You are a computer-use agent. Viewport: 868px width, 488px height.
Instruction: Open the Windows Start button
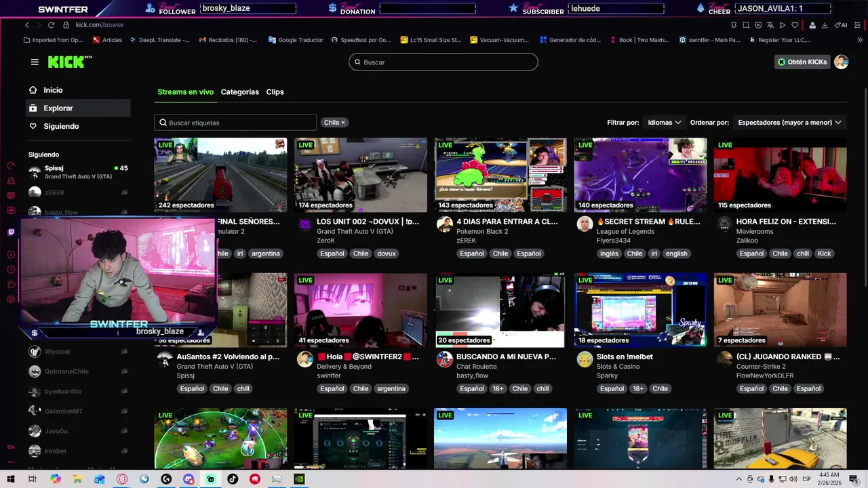click(11, 479)
